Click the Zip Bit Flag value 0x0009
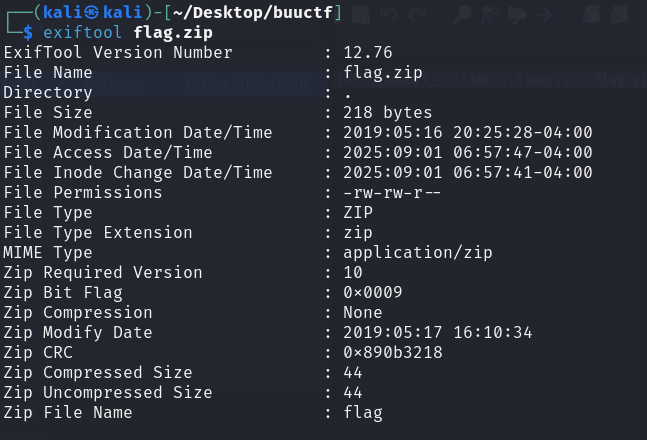The height and width of the screenshot is (440, 647). tap(373, 292)
